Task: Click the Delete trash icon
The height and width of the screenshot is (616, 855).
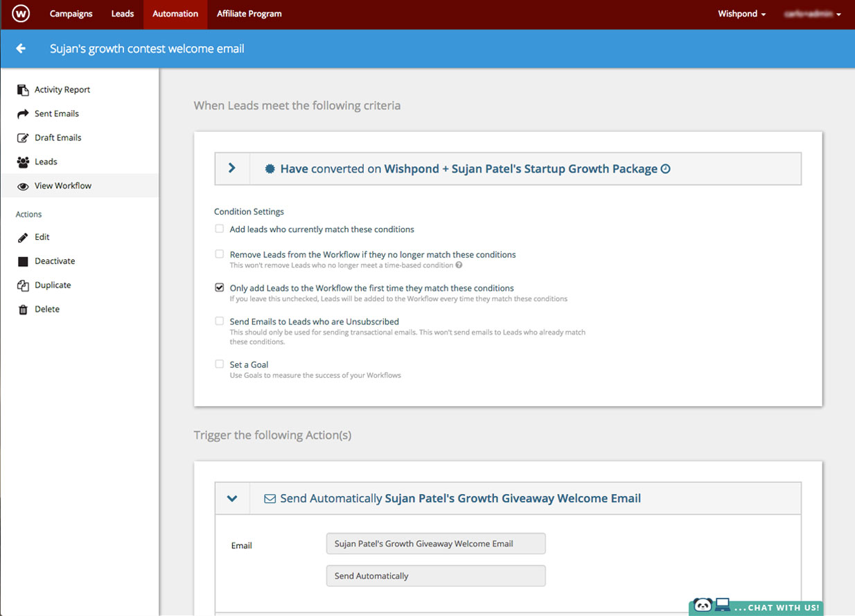Action: (23, 309)
